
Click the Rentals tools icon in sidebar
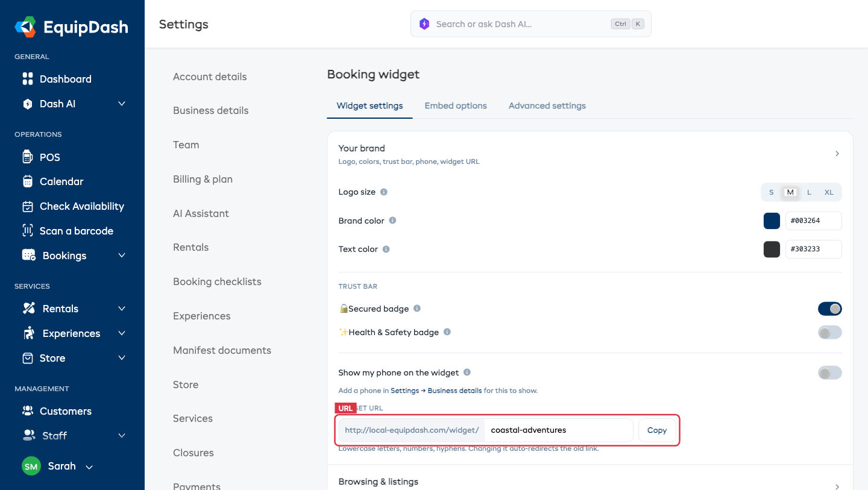coord(29,309)
